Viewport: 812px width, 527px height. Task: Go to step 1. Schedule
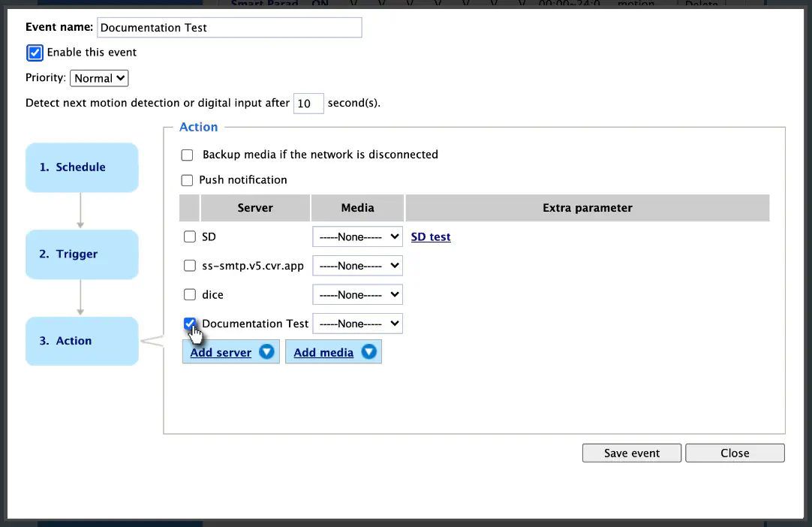[x=82, y=167]
